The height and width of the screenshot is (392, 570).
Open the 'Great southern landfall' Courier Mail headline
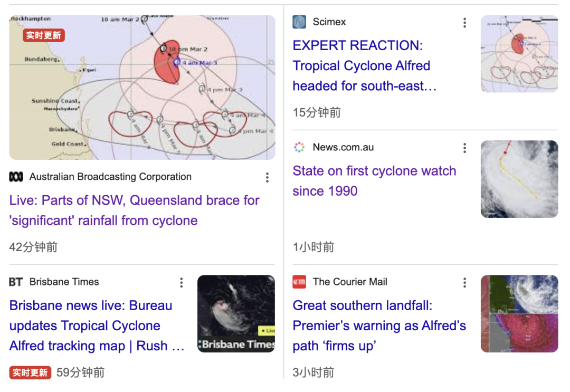point(379,326)
